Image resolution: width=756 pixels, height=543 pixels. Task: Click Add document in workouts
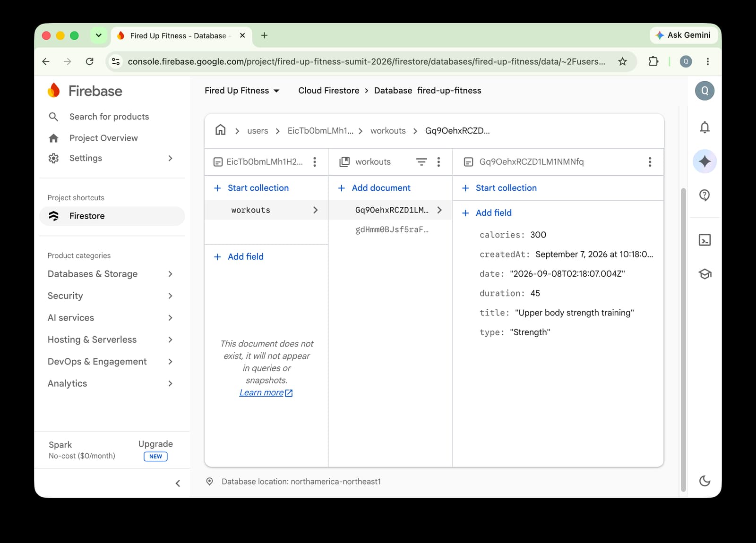(x=374, y=188)
